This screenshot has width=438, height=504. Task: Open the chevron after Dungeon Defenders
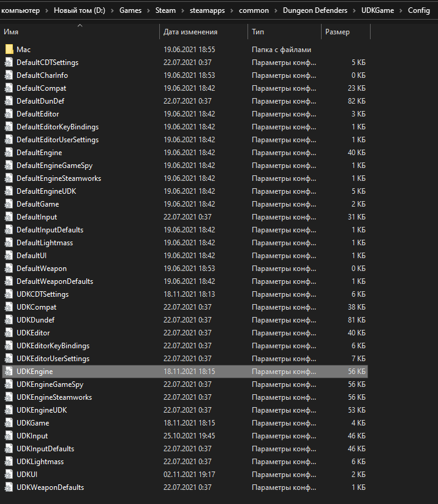354,10
